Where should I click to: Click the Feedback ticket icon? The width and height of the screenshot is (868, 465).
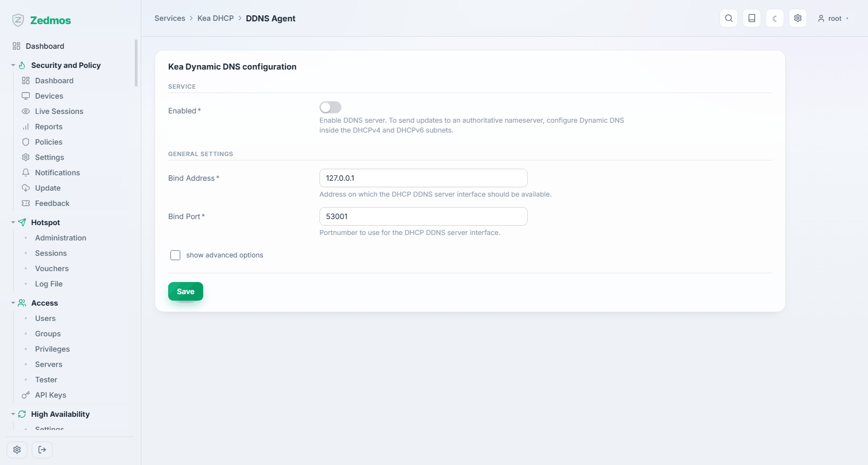pos(26,203)
